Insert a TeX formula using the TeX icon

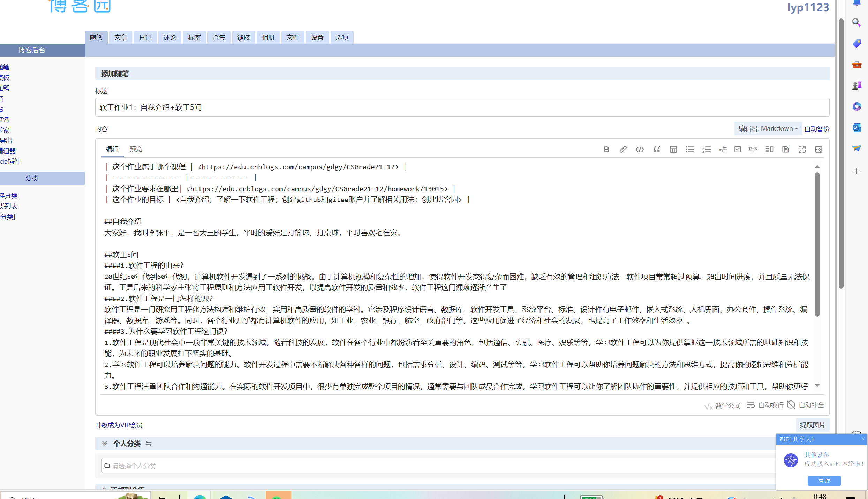click(x=753, y=149)
